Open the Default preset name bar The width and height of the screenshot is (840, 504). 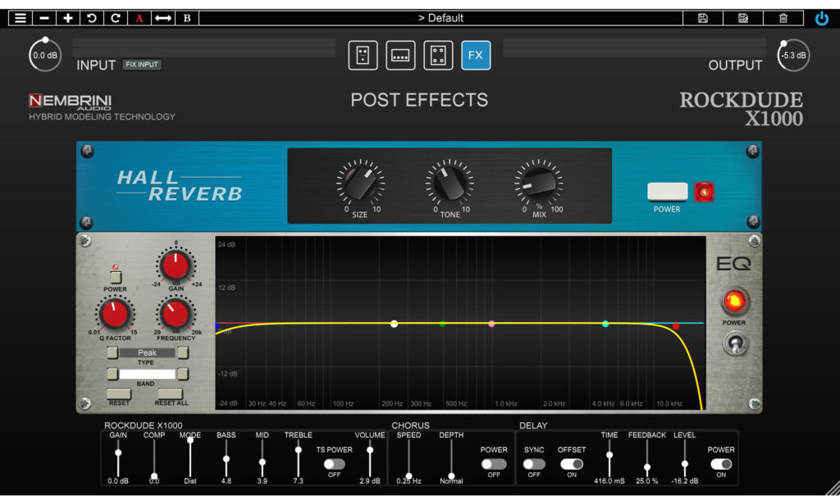(x=441, y=18)
